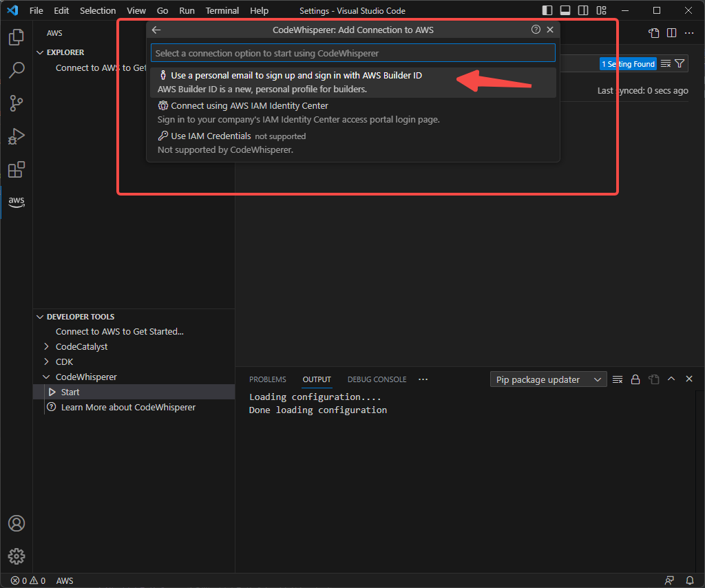Open the Manage gear icon
The image size is (705, 588).
[x=17, y=556]
